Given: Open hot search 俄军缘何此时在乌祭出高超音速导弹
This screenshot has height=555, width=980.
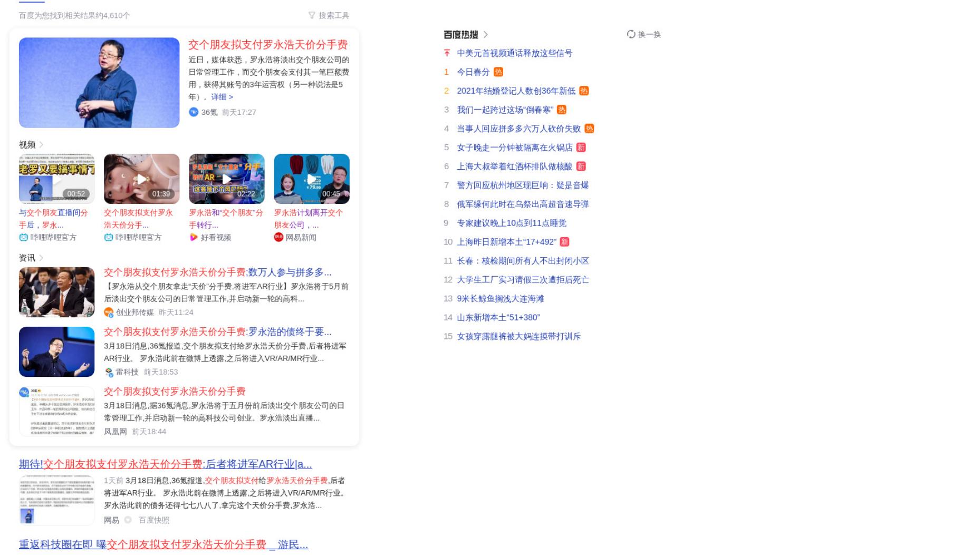Looking at the screenshot, I should click(x=523, y=205).
